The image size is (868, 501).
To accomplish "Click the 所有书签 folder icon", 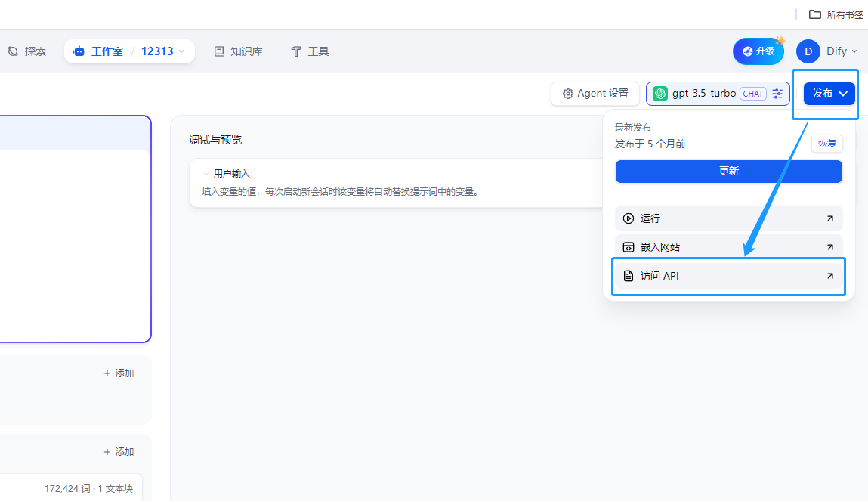I will (814, 14).
